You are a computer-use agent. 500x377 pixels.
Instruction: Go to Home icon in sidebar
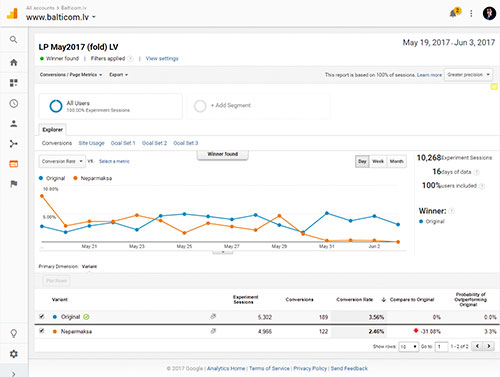14,62
